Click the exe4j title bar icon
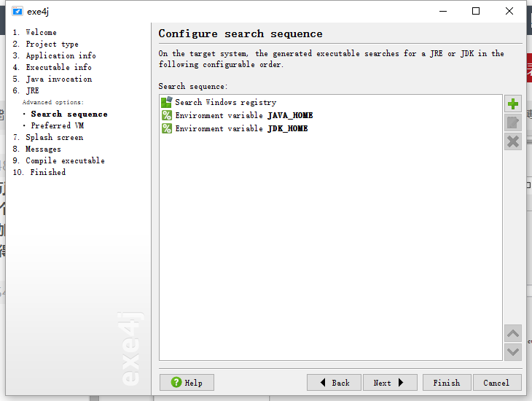The image size is (532, 401). [17, 11]
